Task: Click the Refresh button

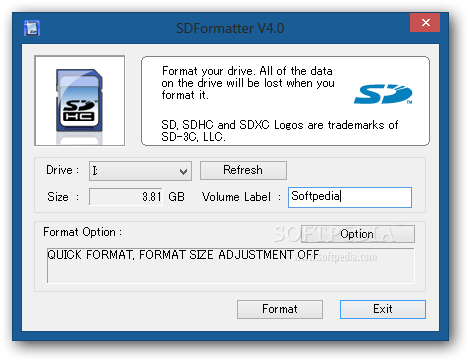Action: pos(243,170)
